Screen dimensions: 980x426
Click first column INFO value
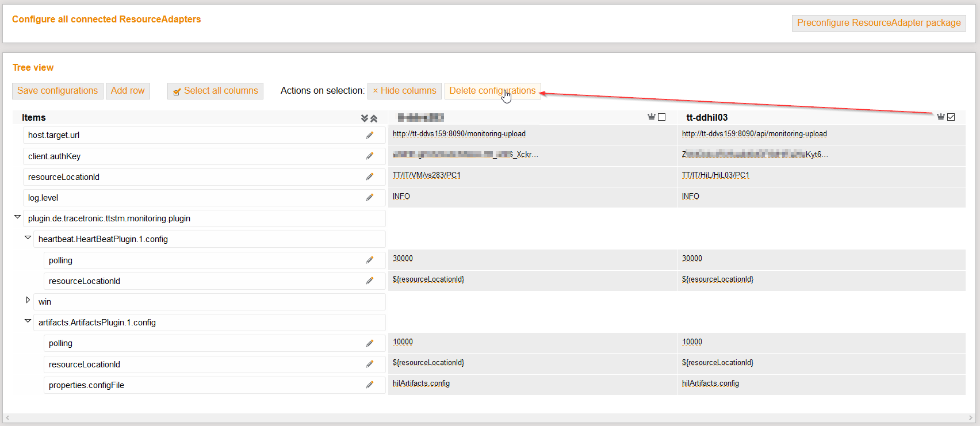coord(401,197)
